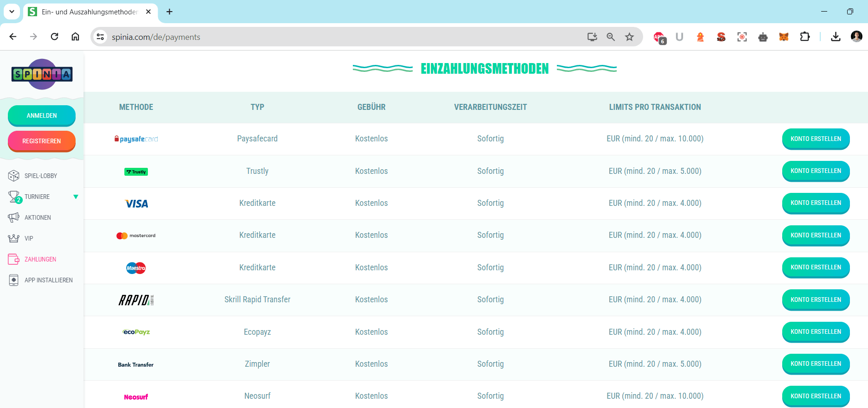
Task: View site information in address bar
Action: 100,37
